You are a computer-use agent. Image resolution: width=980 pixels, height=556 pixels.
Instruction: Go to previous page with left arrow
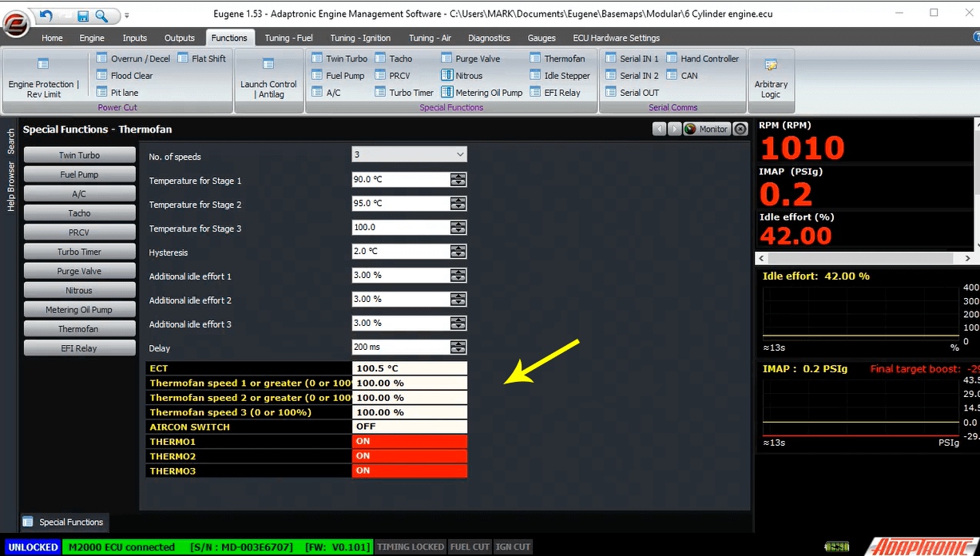tap(660, 129)
